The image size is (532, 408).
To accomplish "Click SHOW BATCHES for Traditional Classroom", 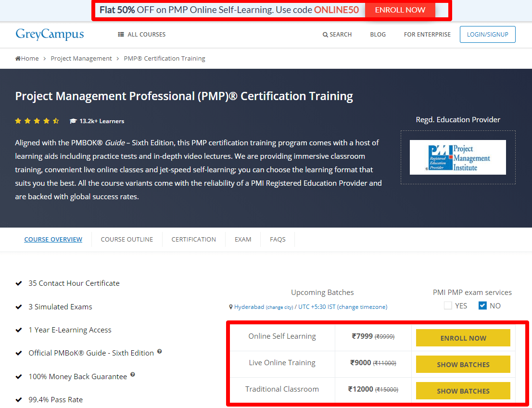I will 463,391.
